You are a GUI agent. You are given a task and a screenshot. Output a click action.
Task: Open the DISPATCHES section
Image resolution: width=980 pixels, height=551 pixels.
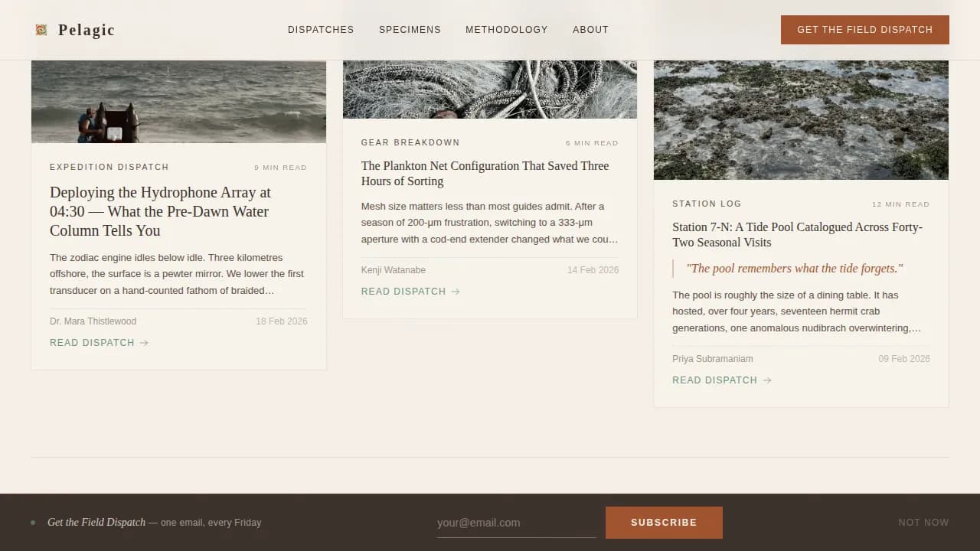(x=321, y=30)
